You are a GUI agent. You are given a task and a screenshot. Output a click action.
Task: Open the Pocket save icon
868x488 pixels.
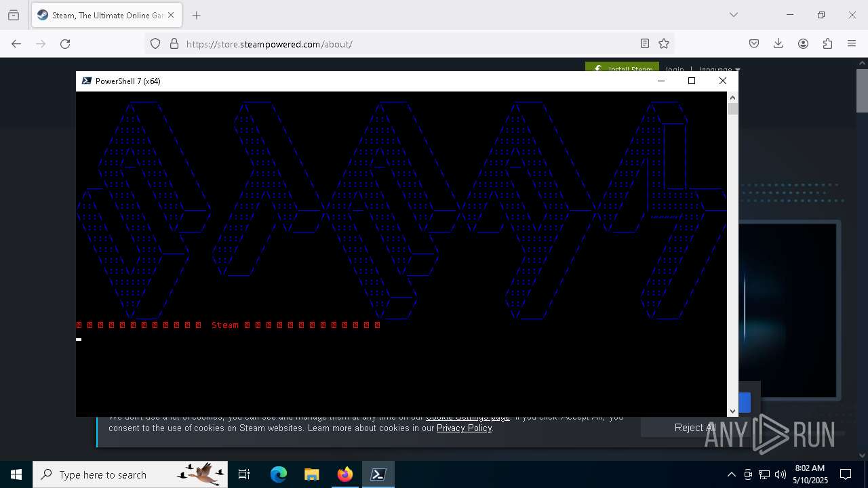click(x=754, y=43)
